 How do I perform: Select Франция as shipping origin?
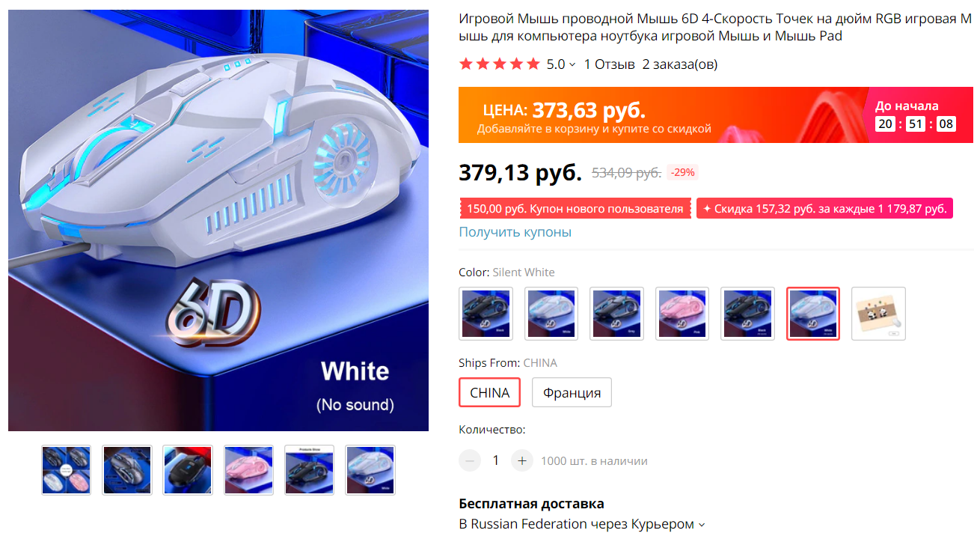pyautogui.click(x=572, y=392)
